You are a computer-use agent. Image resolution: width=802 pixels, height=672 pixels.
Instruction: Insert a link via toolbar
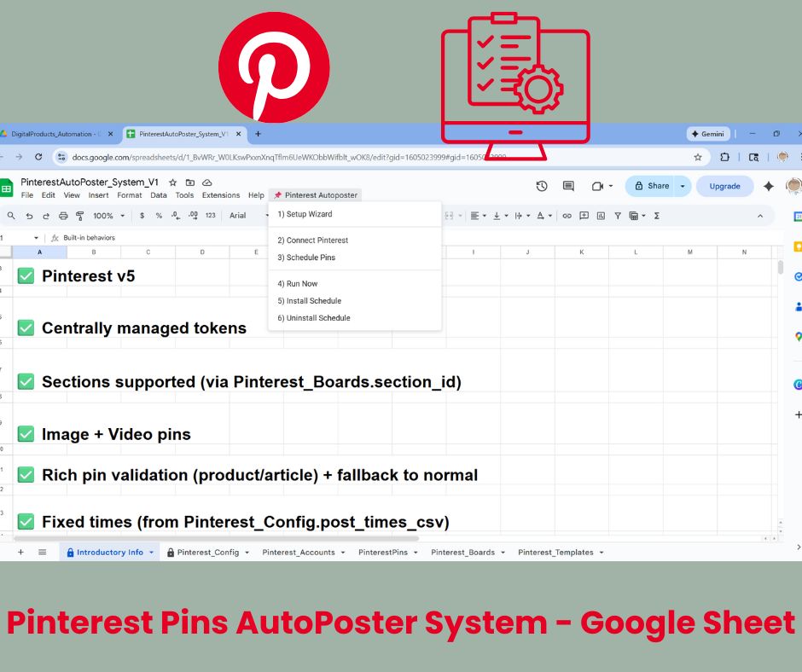click(567, 216)
